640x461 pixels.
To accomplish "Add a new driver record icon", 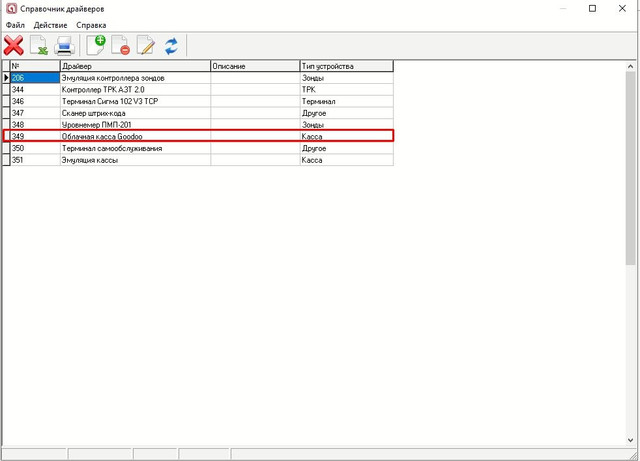I will (x=96, y=45).
